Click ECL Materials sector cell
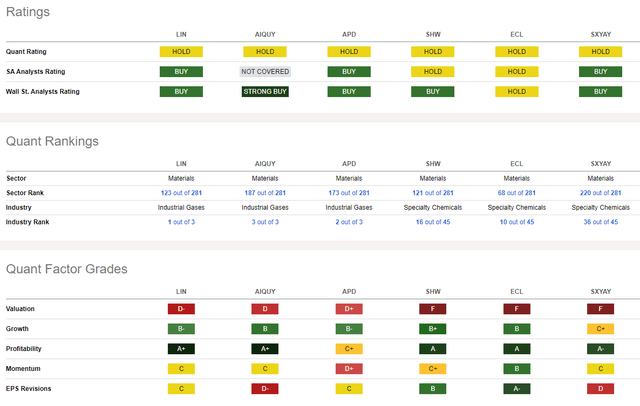Screen dimensions: 640x406 516,179
